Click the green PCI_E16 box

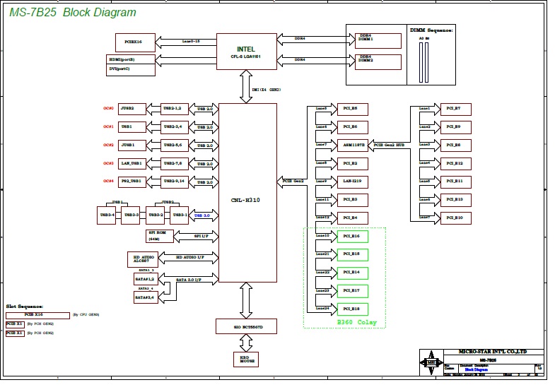(x=353, y=236)
